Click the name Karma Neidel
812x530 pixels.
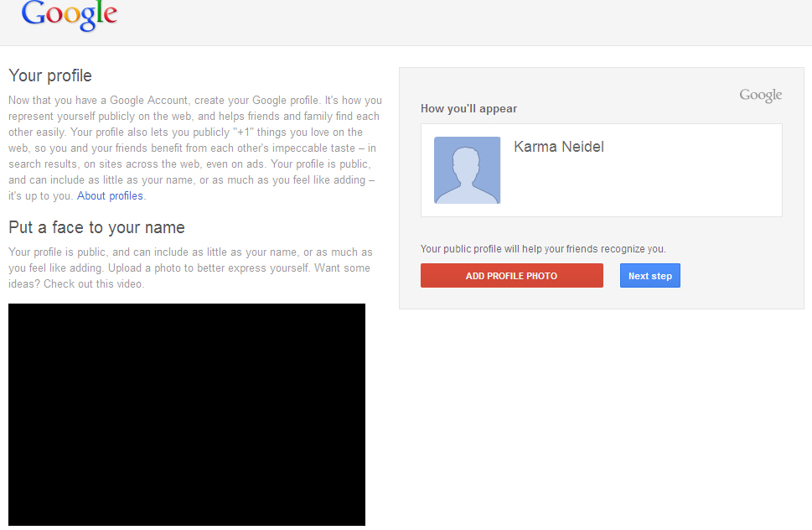click(559, 147)
